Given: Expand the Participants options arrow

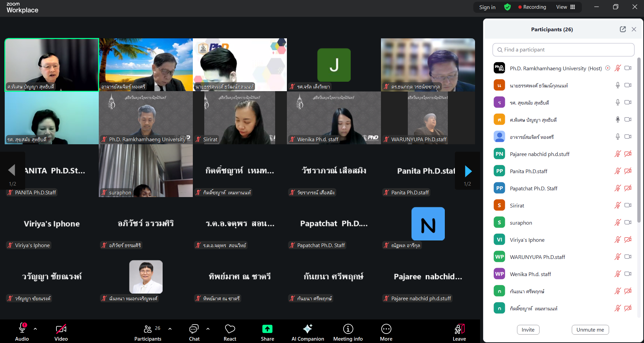Looking at the screenshot, I should (x=170, y=329).
